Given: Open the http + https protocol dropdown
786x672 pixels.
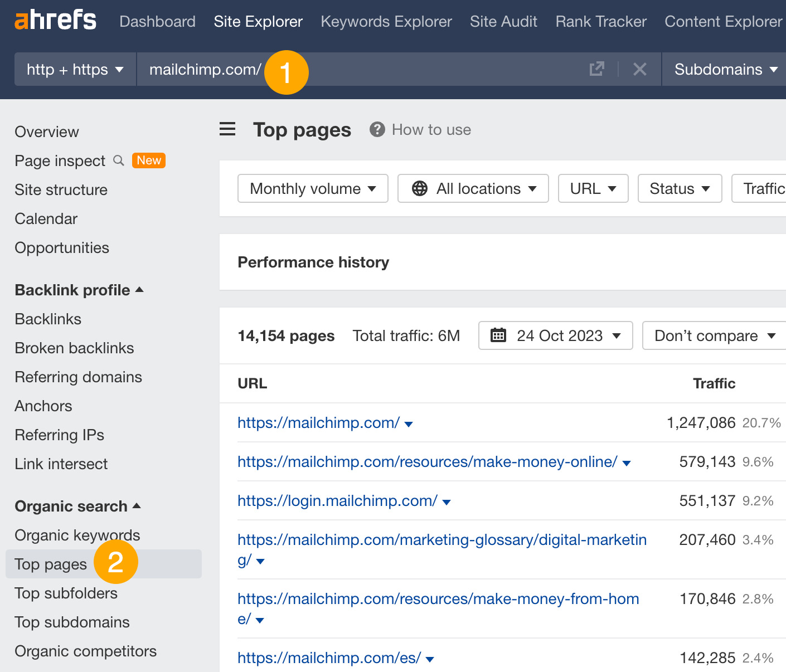Looking at the screenshot, I should coord(74,69).
